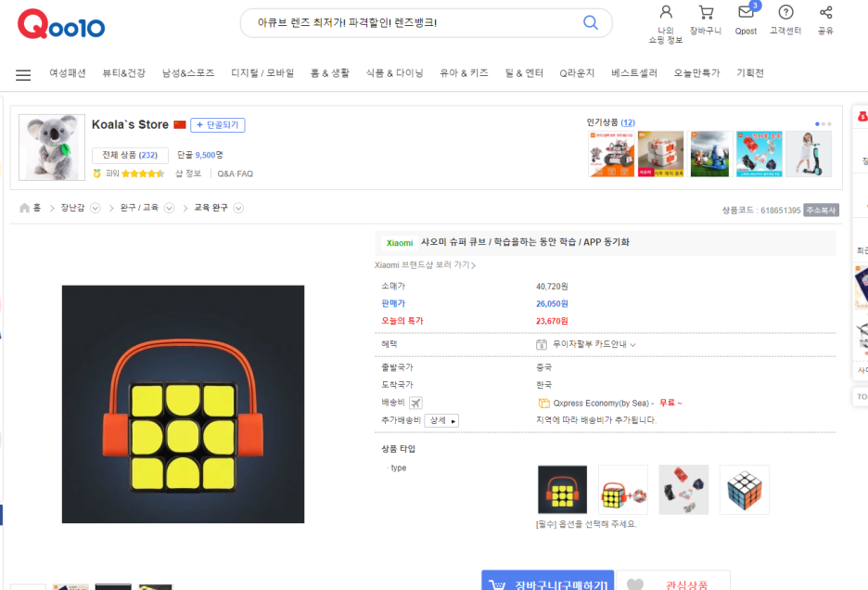Image resolution: width=868 pixels, height=590 pixels.
Task: Click the 무료 ~ shipping fee text
Action: 670,403
